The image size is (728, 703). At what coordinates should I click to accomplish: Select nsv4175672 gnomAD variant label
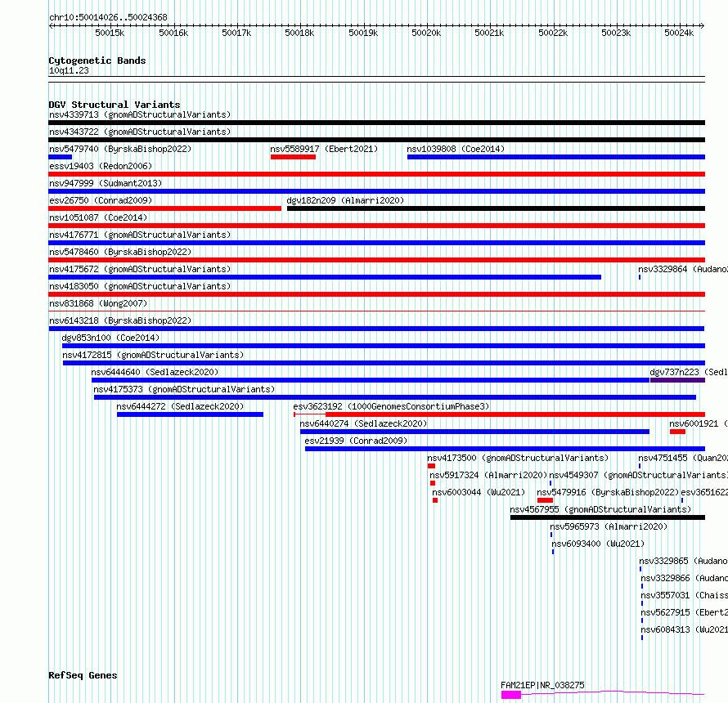click(x=140, y=269)
